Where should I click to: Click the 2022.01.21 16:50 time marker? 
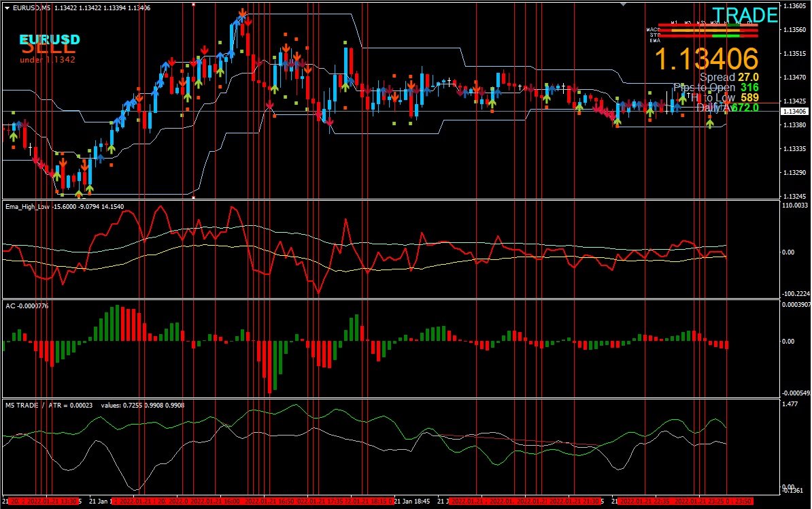(269, 502)
